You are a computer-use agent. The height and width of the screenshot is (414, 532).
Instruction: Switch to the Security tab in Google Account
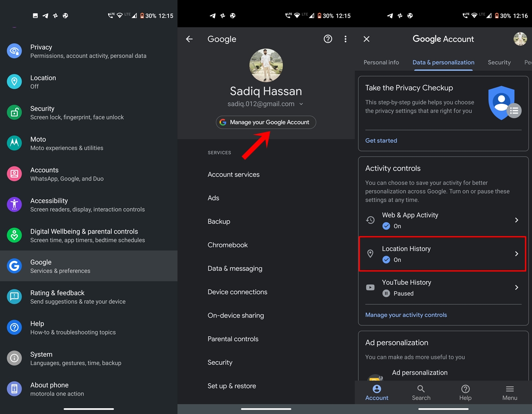tap(499, 63)
